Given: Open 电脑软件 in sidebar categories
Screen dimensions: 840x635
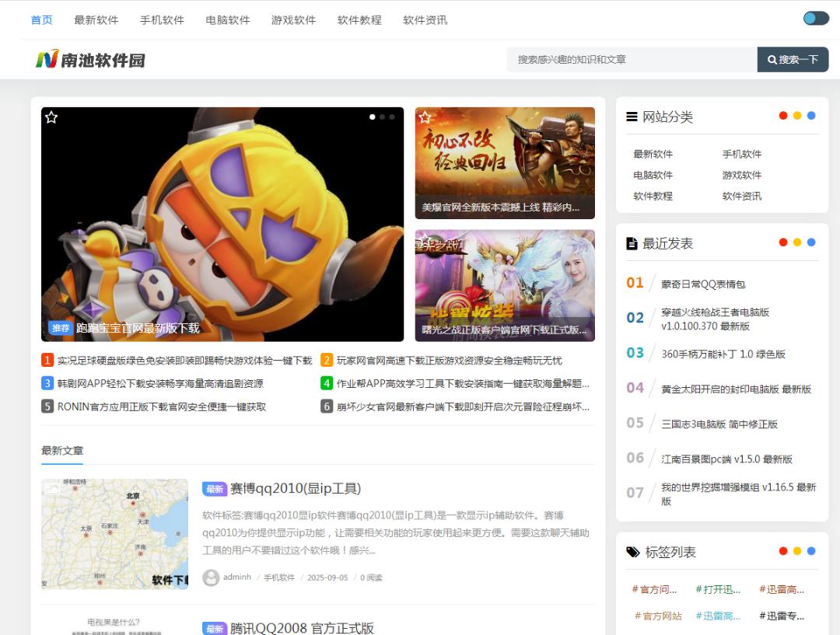Looking at the screenshot, I should [x=653, y=175].
